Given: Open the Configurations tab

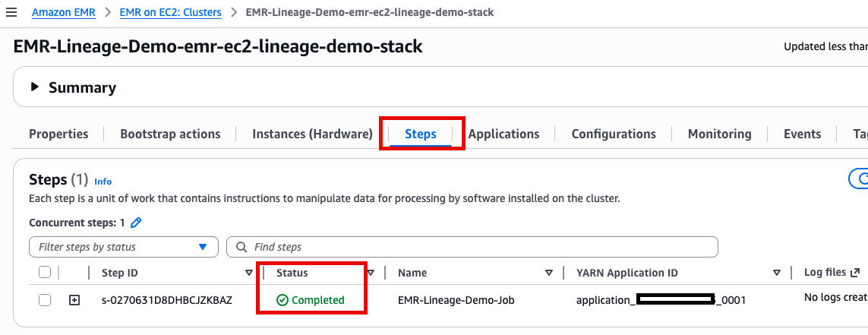Looking at the screenshot, I should pyautogui.click(x=614, y=134).
